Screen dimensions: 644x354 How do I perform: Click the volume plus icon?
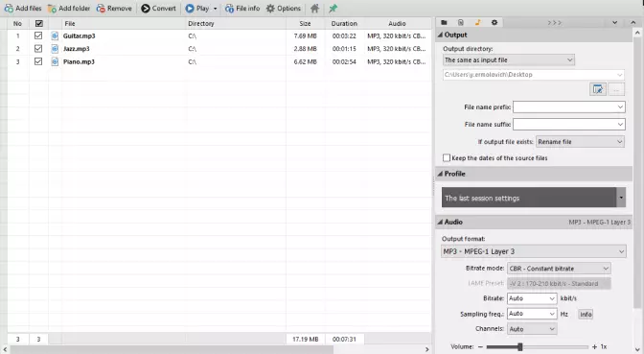pos(594,347)
